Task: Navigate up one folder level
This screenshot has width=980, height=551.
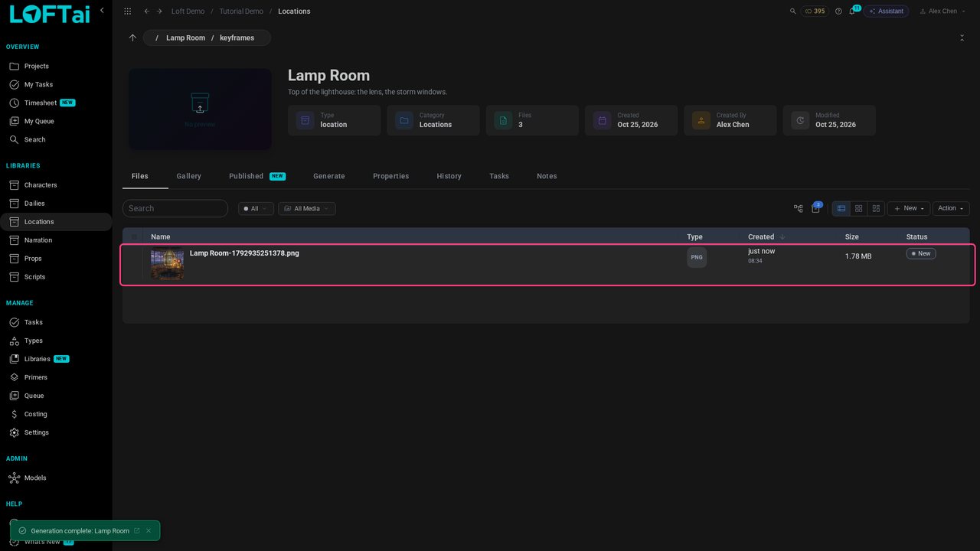Action: pos(132,37)
